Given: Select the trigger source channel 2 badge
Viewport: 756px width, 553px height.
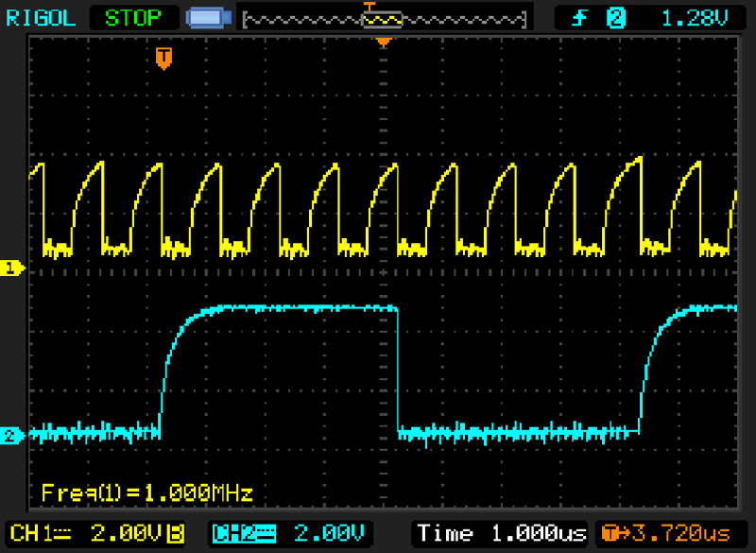Looking at the screenshot, I should tap(615, 17).
